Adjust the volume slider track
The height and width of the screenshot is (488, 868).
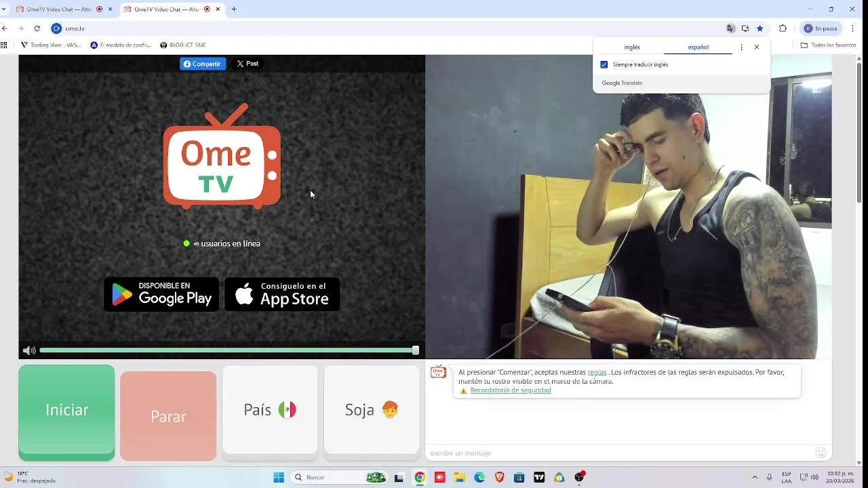[x=228, y=350]
